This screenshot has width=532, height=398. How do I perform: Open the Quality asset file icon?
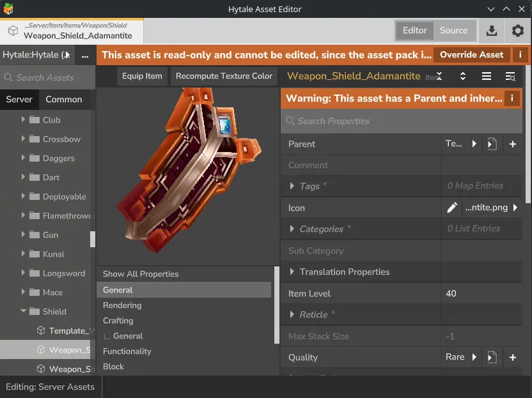492,357
